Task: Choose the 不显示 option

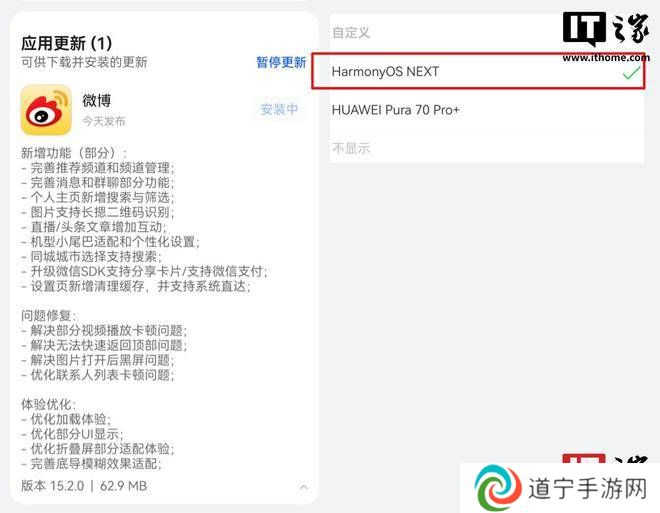Action: 487,148
